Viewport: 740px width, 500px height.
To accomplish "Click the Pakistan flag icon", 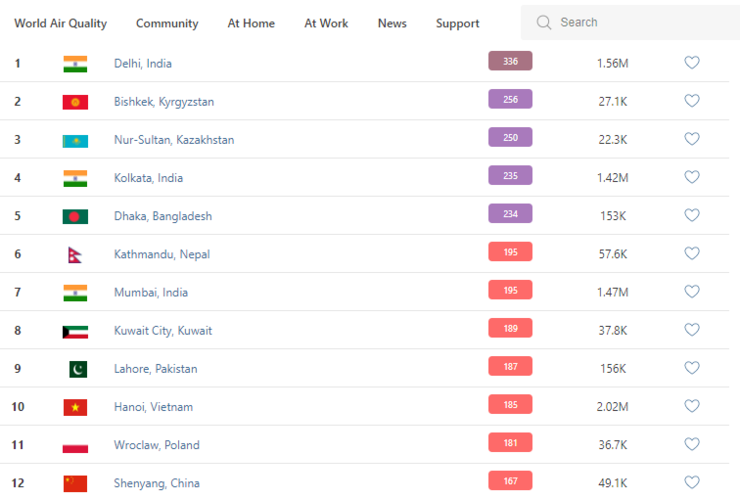I will point(77,369).
